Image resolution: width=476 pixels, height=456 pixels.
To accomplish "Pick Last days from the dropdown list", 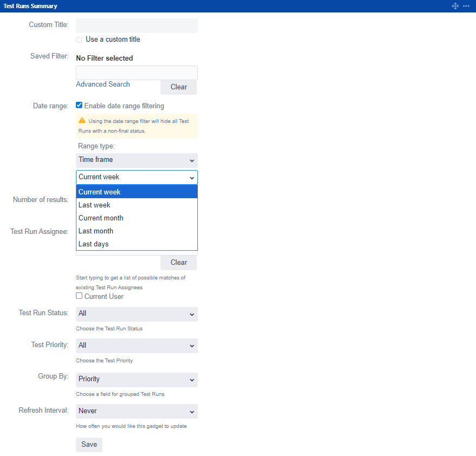I will point(94,244).
